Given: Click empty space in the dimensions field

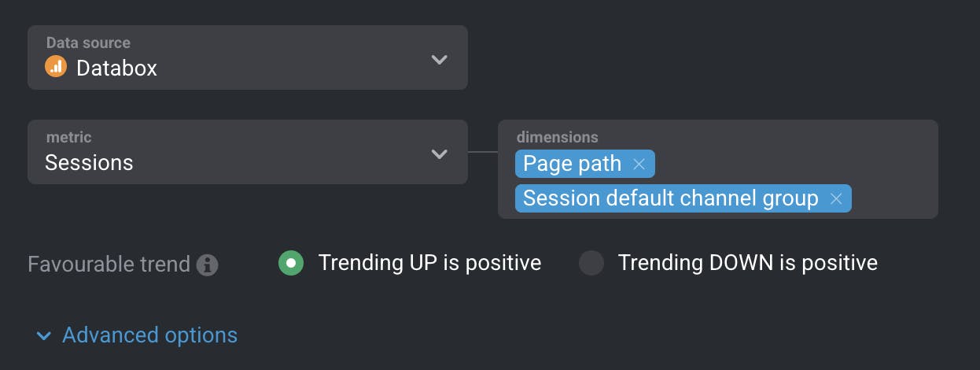Looking at the screenshot, I should click(x=794, y=164).
